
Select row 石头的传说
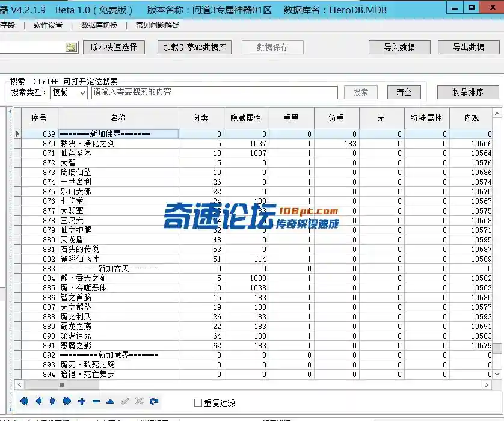(253, 250)
